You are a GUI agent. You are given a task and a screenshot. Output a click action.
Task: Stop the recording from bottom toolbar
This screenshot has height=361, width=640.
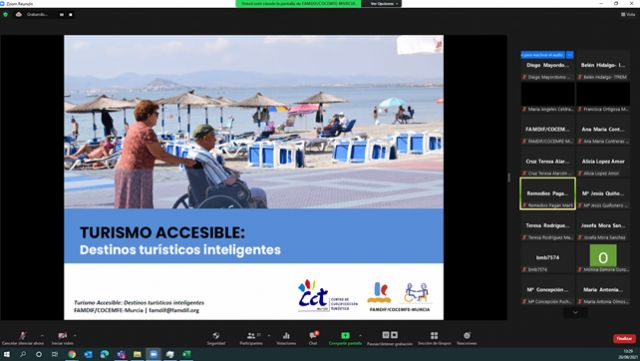click(394, 335)
